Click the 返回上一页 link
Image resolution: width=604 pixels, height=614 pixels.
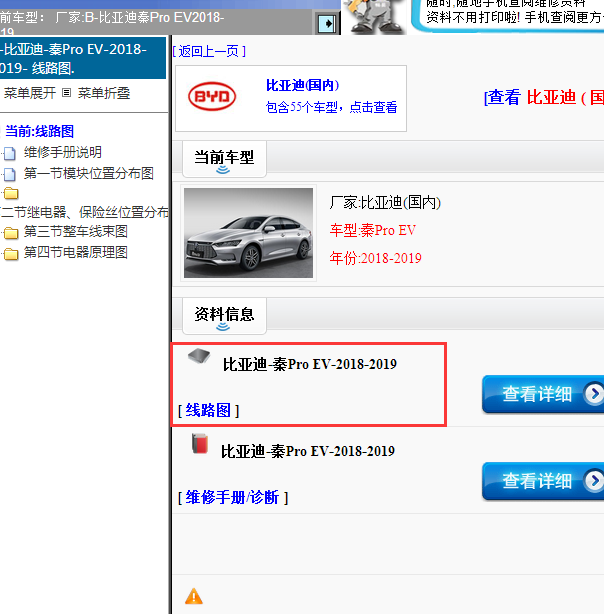click(209, 51)
